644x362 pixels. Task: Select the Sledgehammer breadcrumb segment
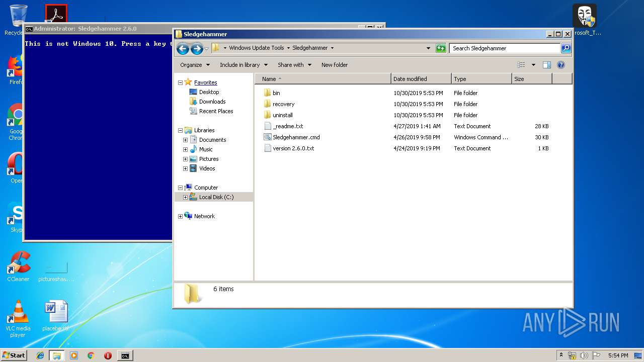click(310, 48)
